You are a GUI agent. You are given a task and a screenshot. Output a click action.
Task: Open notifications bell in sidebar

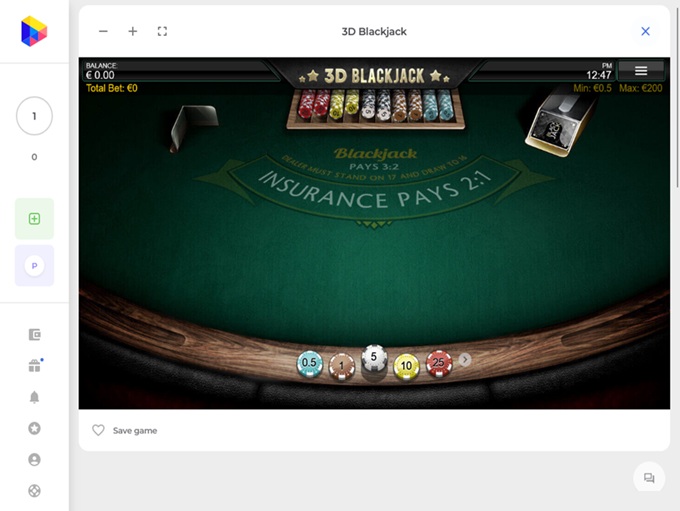(x=34, y=397)
